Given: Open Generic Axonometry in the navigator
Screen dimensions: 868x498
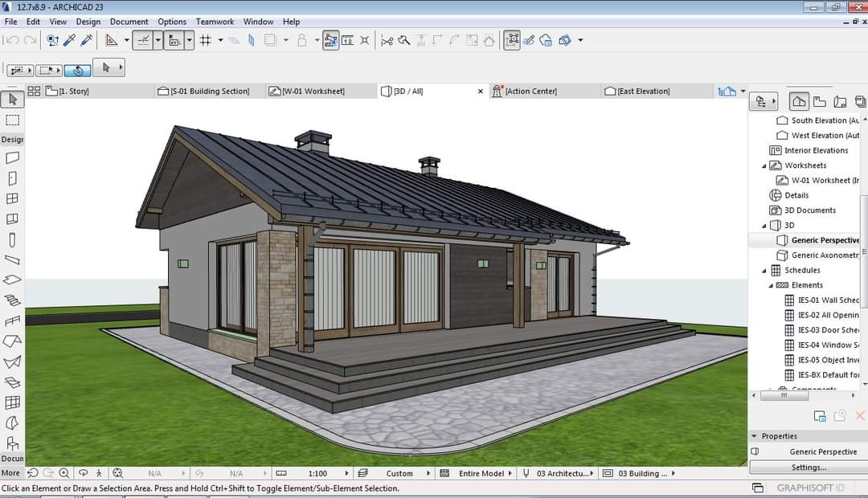Looking at the screenshot, I should coord(825,255).
